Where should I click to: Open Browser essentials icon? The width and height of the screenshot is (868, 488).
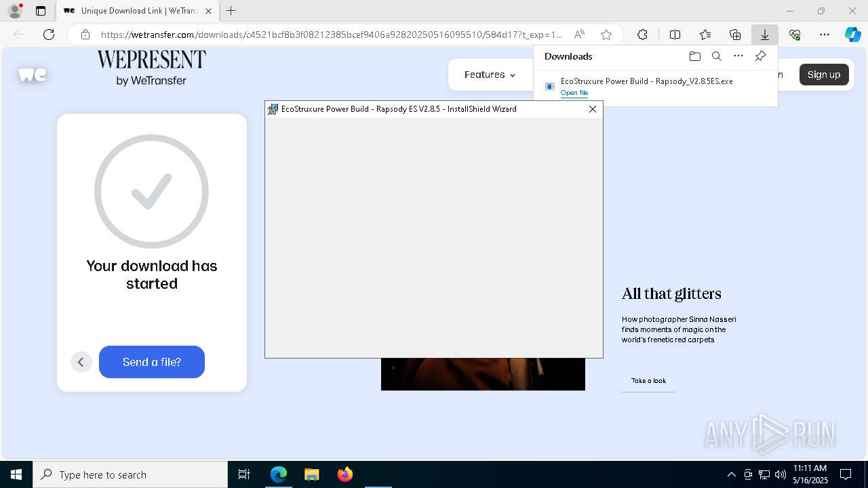click(795, 35)
